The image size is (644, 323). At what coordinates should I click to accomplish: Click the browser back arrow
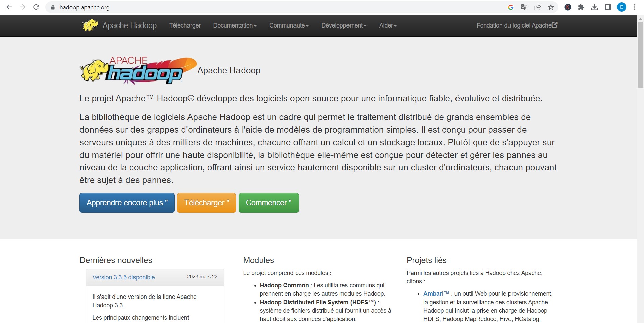click(9, 7)
